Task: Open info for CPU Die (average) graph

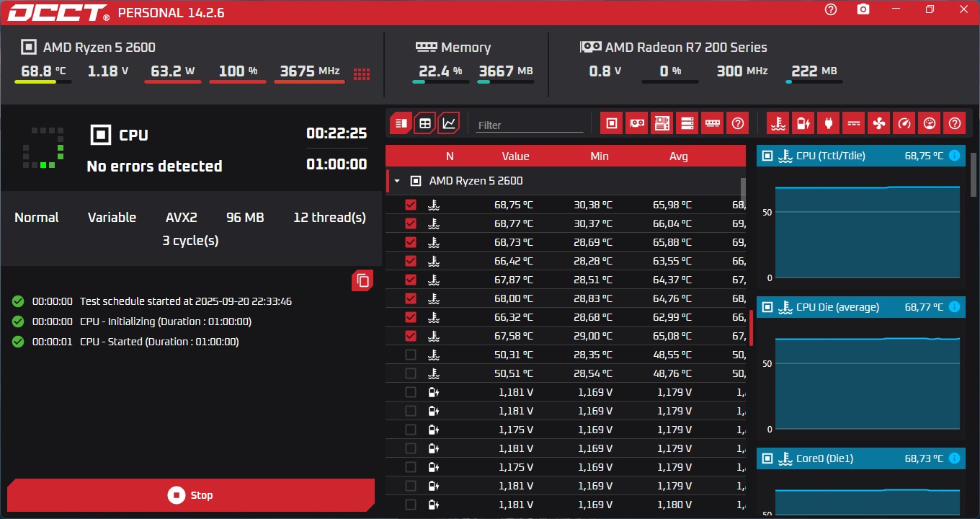Action: tap(955, 307)
